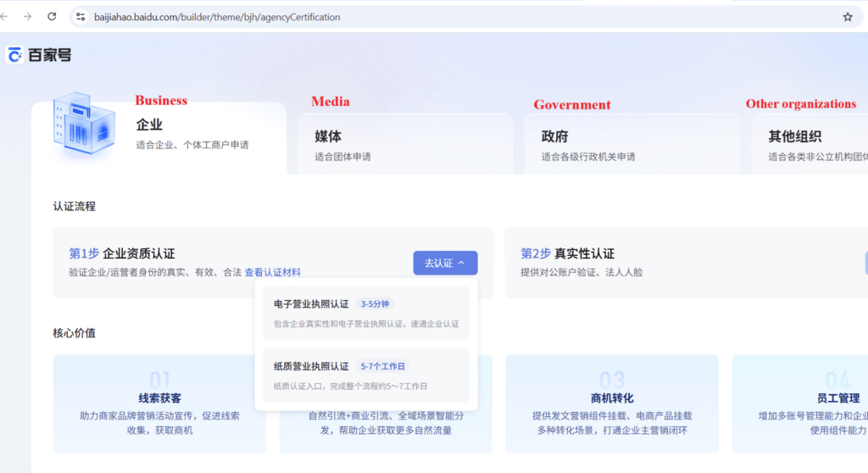
Task: Go back using browser back arrow
Action: click(4, 17)
